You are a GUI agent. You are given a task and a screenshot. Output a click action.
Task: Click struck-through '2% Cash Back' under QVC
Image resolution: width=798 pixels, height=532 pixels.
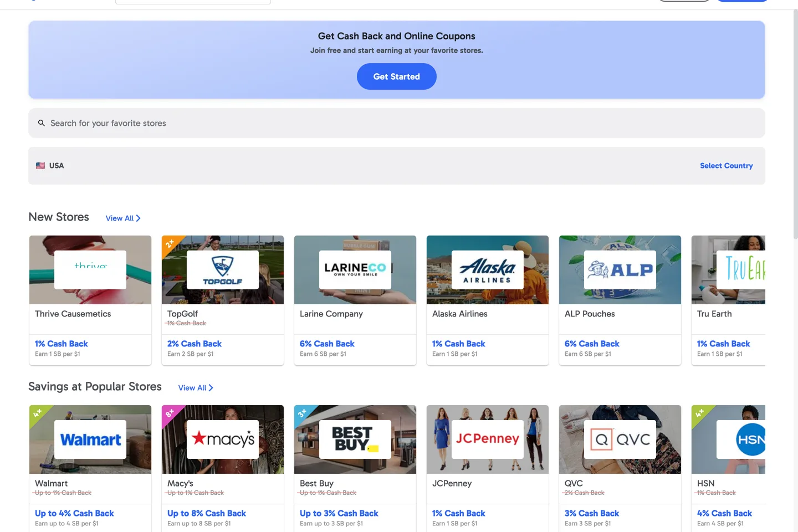(x=585, y=493)
